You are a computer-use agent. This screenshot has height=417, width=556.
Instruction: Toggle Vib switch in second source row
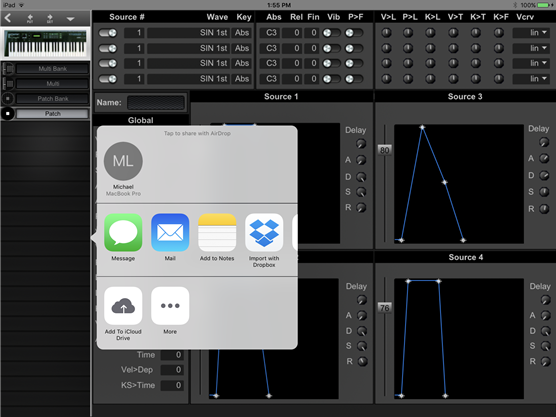(x=331, y=48)
